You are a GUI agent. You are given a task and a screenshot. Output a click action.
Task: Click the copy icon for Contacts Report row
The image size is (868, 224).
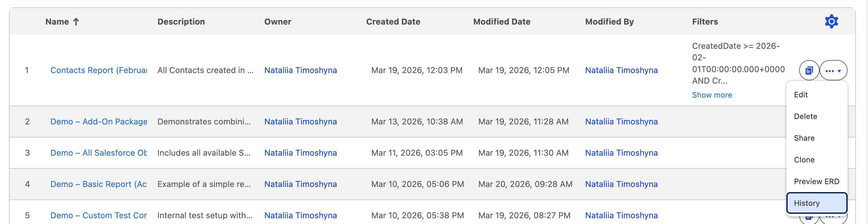809,71
